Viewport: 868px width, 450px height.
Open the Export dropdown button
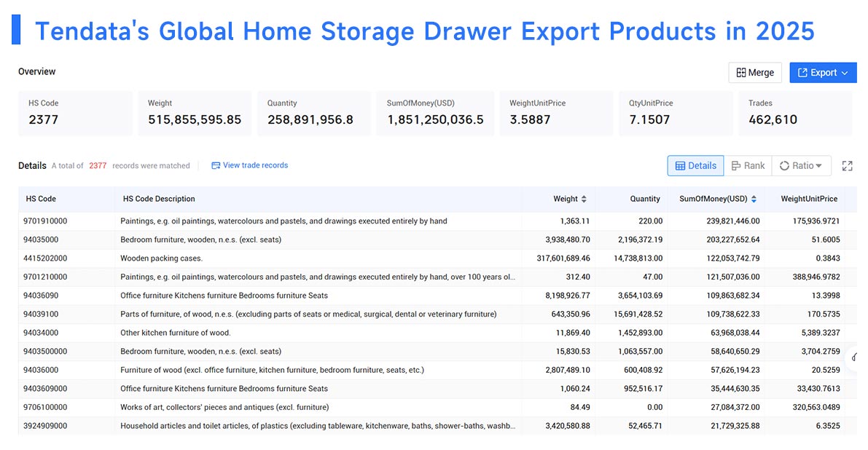823,72
